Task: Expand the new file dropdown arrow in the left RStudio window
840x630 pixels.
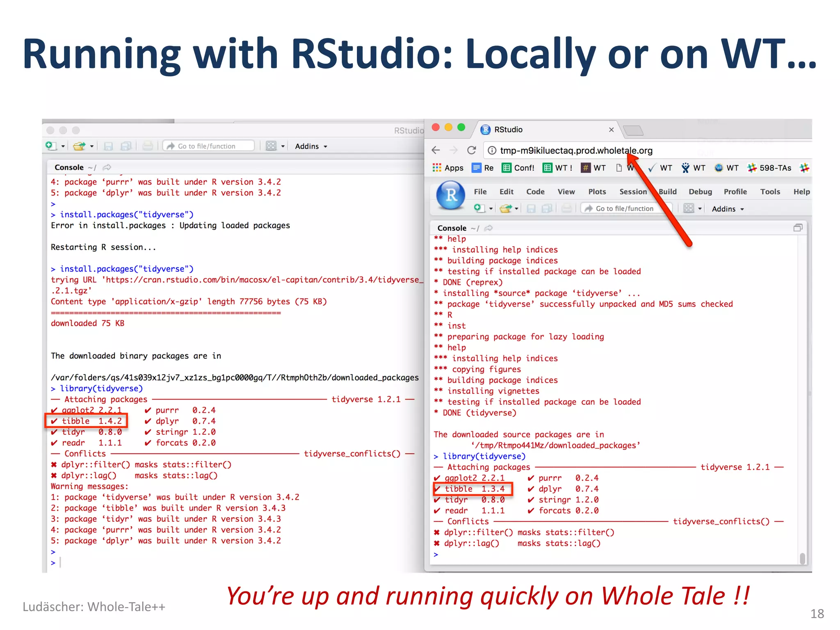Action: coord(63,146)
